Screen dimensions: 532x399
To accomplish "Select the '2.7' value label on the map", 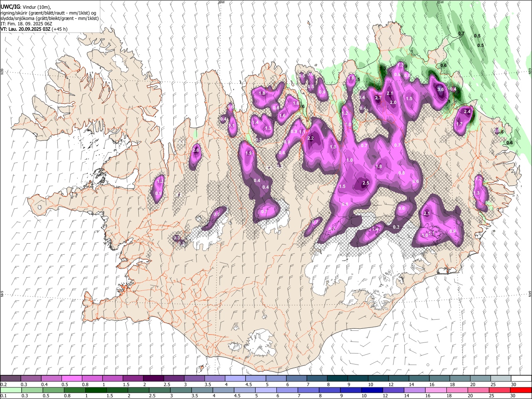I will (x=378, y=98).
